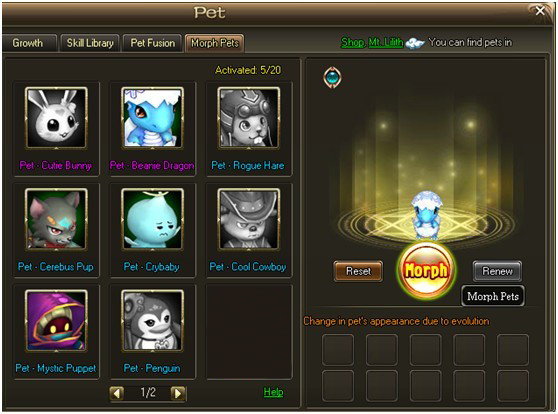This screenshot has height=414, width=558.
Task: Pick the Penguin pet portrait
Action: click(x=152, y=320)
